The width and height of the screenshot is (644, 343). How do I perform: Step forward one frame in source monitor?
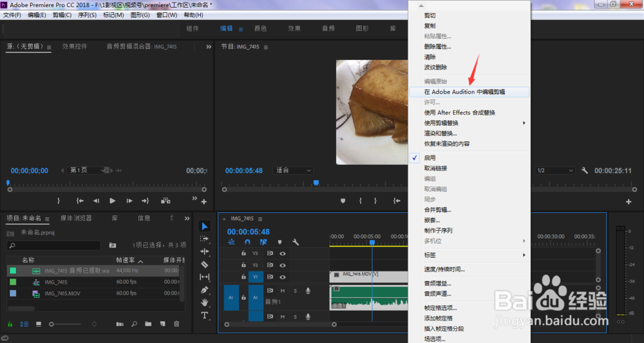pyautogui.click(x=129, y=201)
